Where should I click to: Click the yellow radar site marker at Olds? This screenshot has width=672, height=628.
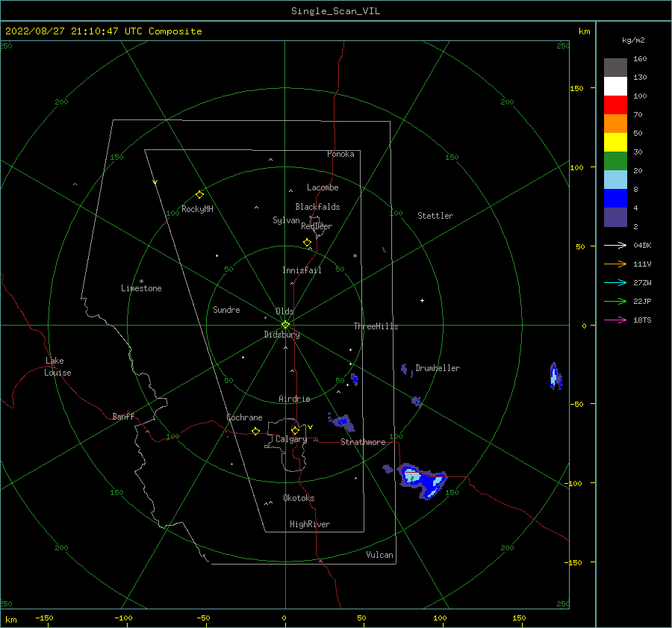pos(285,325)
